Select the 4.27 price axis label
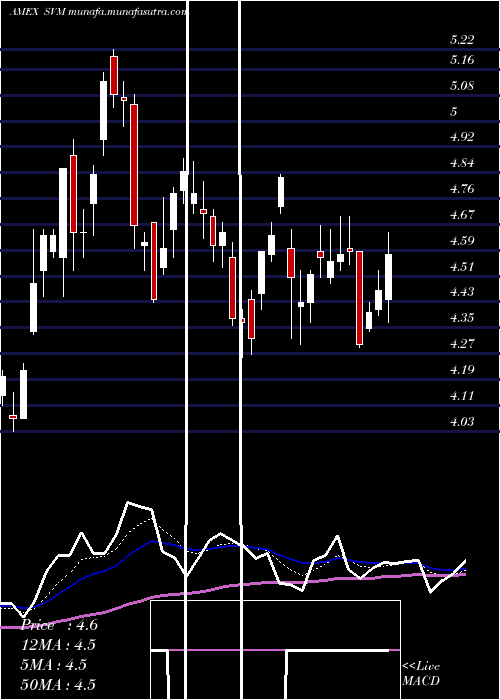Image resolution: width=500 pixels, height=700 pixels. point(462,343)
